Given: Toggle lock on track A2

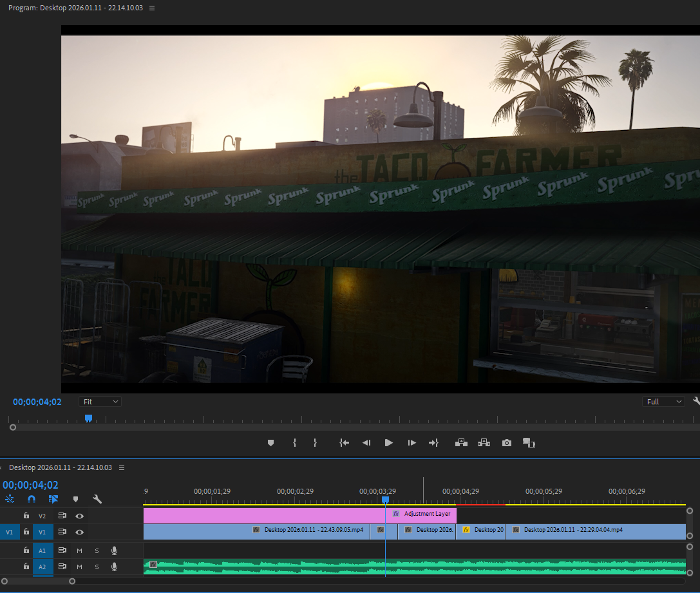Looking at the screenshot, I should click(26, 566).
